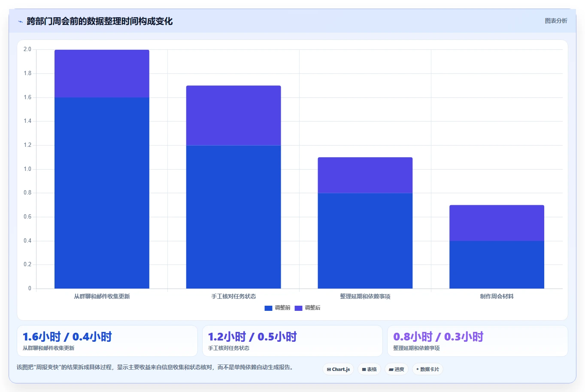
Task: Click the 制作周会材料 x-axis label
Action: tap(497, 296)
